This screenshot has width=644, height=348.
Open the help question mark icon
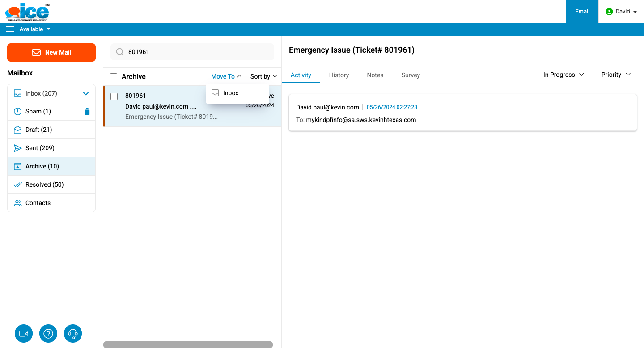(48, 334)
